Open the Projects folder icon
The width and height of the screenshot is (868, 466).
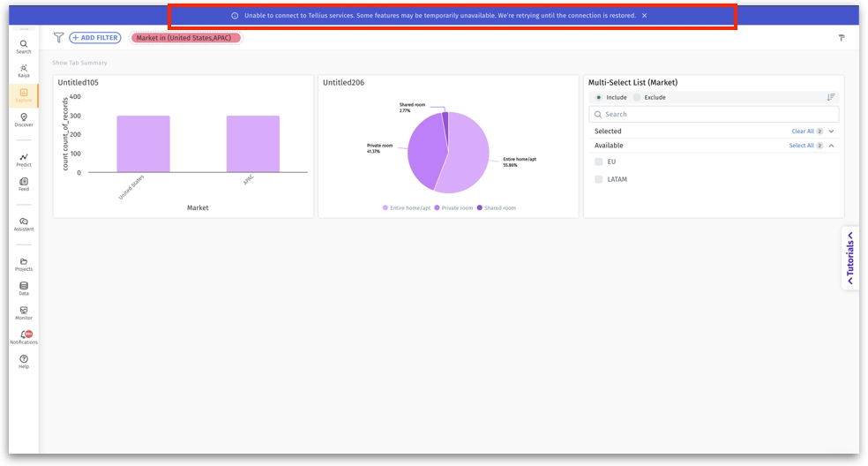tap(24, 264)
